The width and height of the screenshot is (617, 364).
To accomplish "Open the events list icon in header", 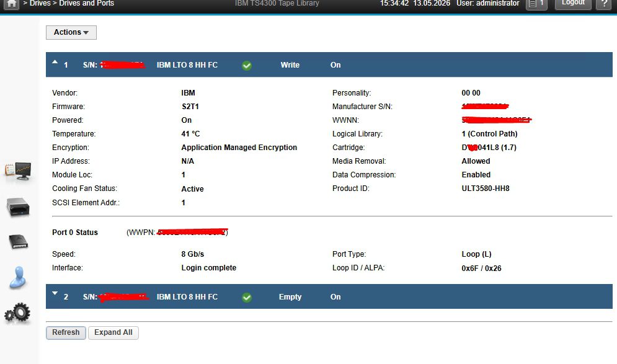I will (x=536, y=4).
